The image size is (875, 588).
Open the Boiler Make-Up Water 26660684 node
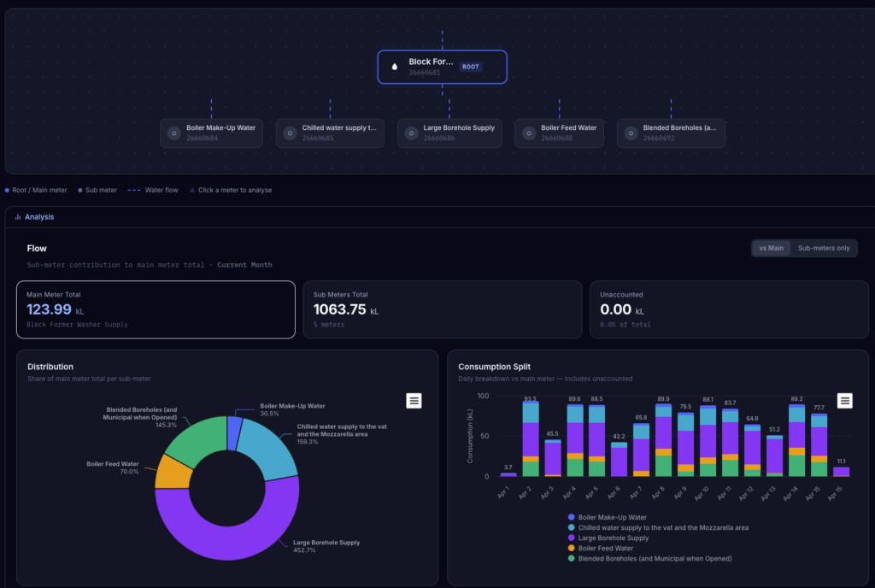pyautogui.click(x=211, y=133)
